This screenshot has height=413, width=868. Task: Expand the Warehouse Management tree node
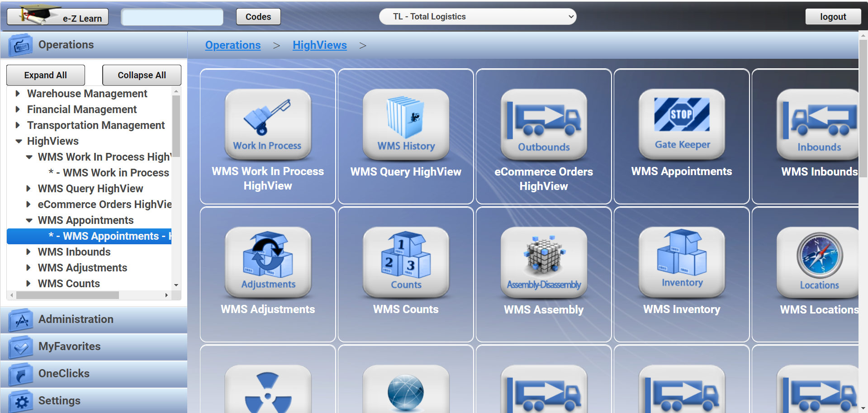[x=18, y=93]
